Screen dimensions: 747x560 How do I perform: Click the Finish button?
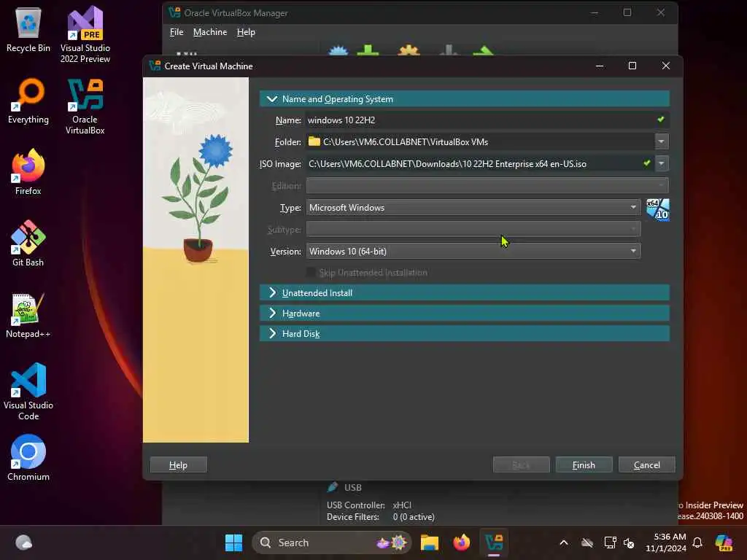pos(584,464)
